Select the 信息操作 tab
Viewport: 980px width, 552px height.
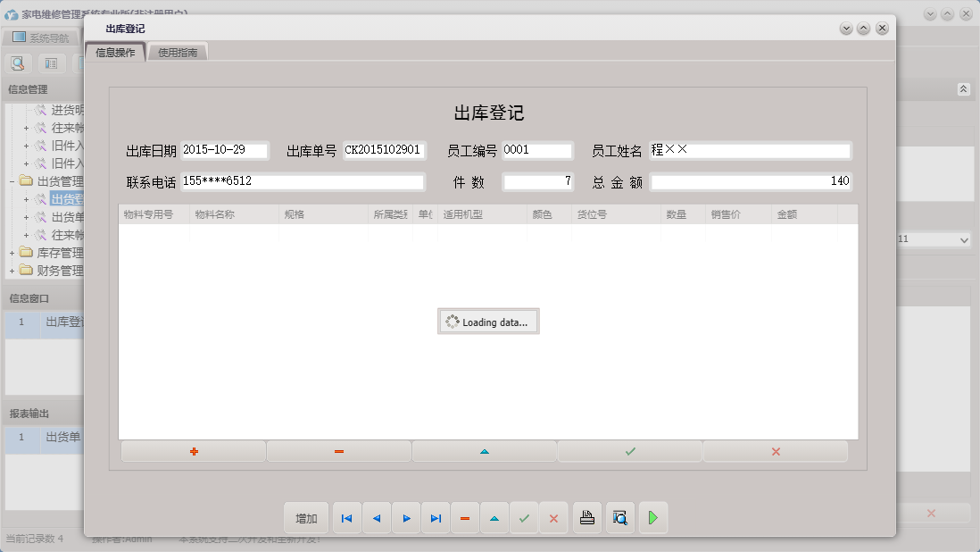click(114, 51)
